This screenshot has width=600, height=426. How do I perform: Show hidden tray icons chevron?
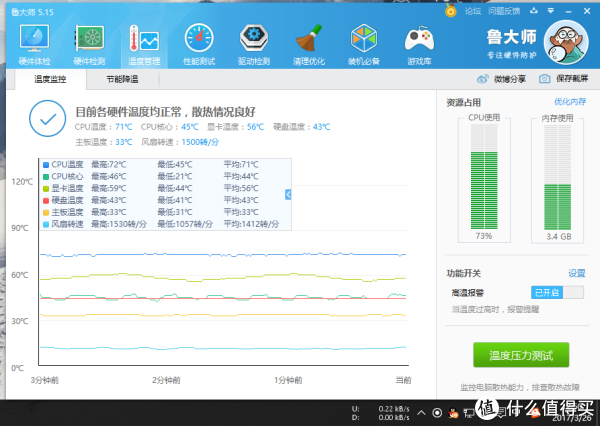[421, 413]
